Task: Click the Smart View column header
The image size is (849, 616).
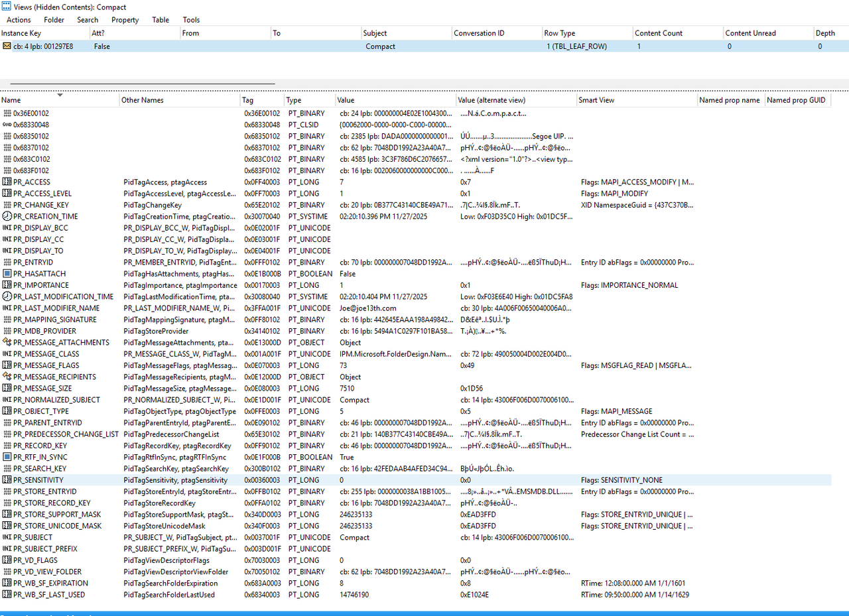Action: pyautogui.click(x=637, y=100)
